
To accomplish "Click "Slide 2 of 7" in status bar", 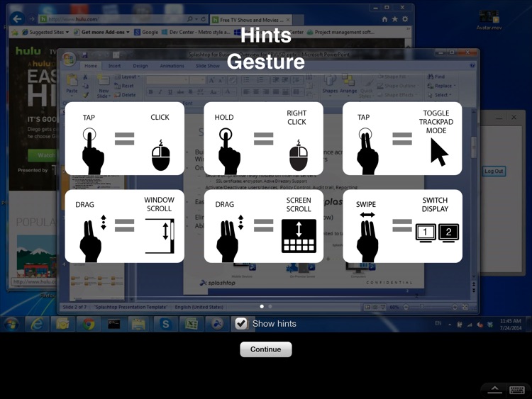I will click(74, 307).
